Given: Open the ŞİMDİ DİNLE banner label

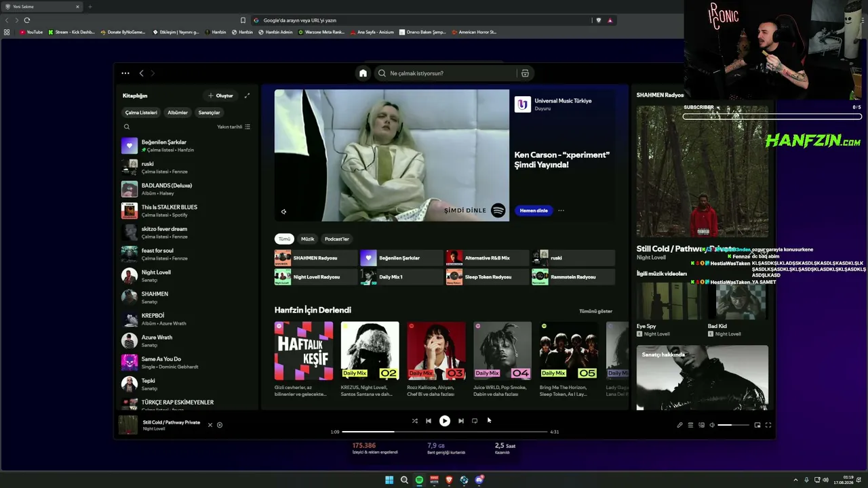Looking at the screenshot, I should pyautogui.click(x=465, y=211).
